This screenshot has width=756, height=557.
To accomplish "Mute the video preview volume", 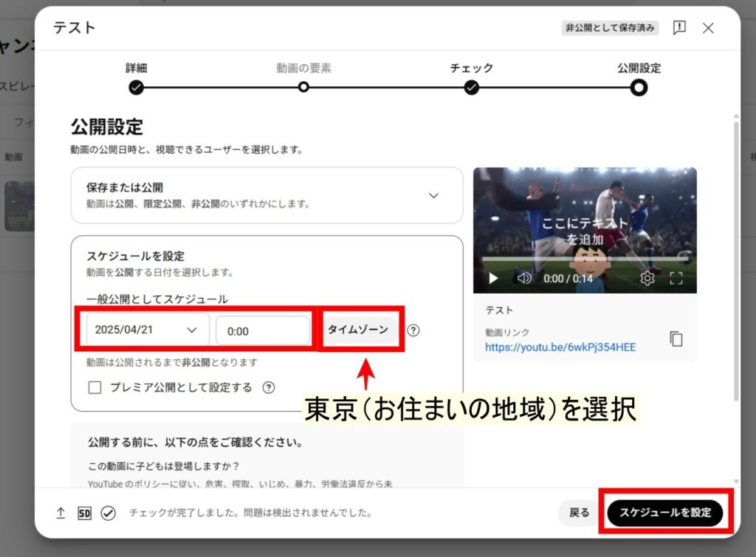I will 524,278.
